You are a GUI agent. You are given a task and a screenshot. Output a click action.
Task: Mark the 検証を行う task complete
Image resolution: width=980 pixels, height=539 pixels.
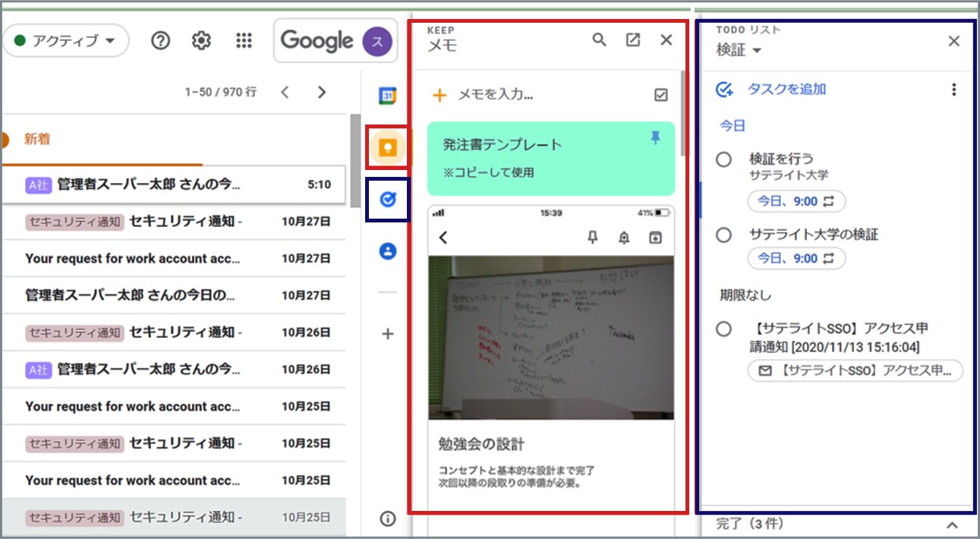point(723,159)
